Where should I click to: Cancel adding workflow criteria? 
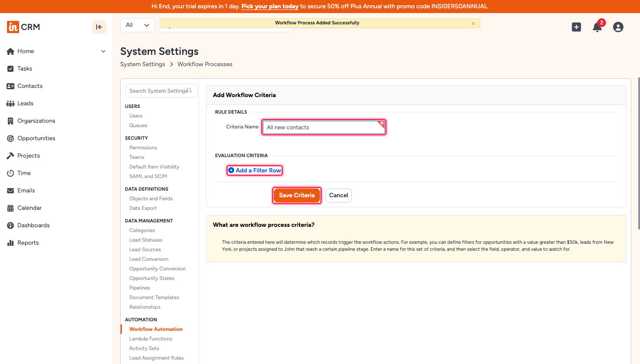[x=339, y=195]
